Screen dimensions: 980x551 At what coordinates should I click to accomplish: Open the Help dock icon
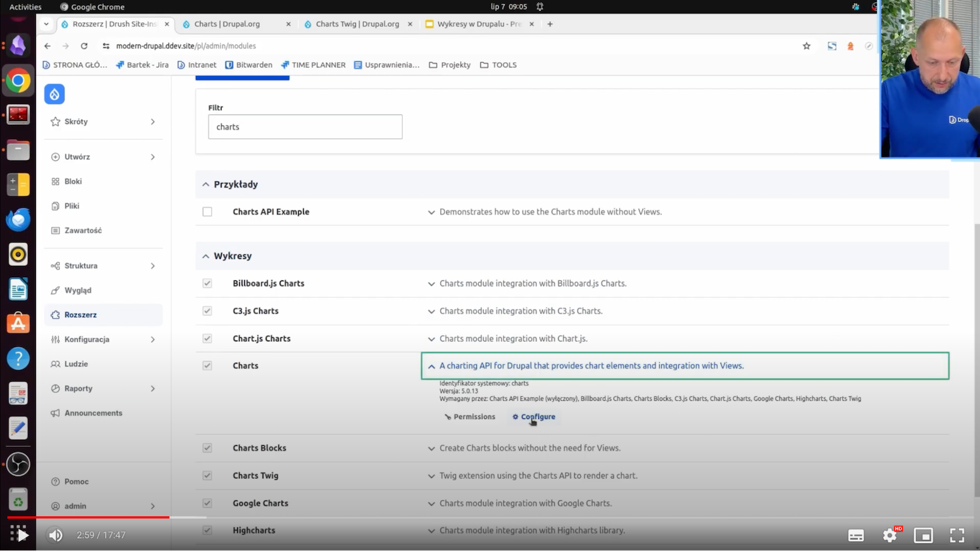[x=18, y=358]
